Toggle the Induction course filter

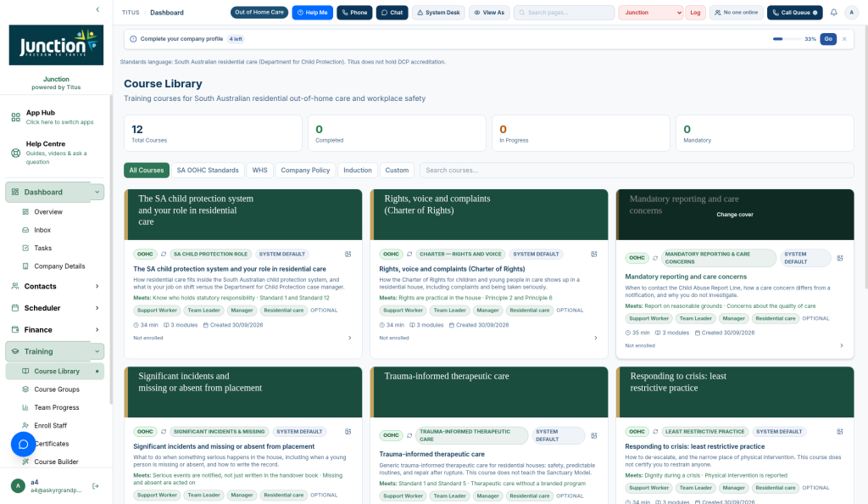(x=358, y=170)
